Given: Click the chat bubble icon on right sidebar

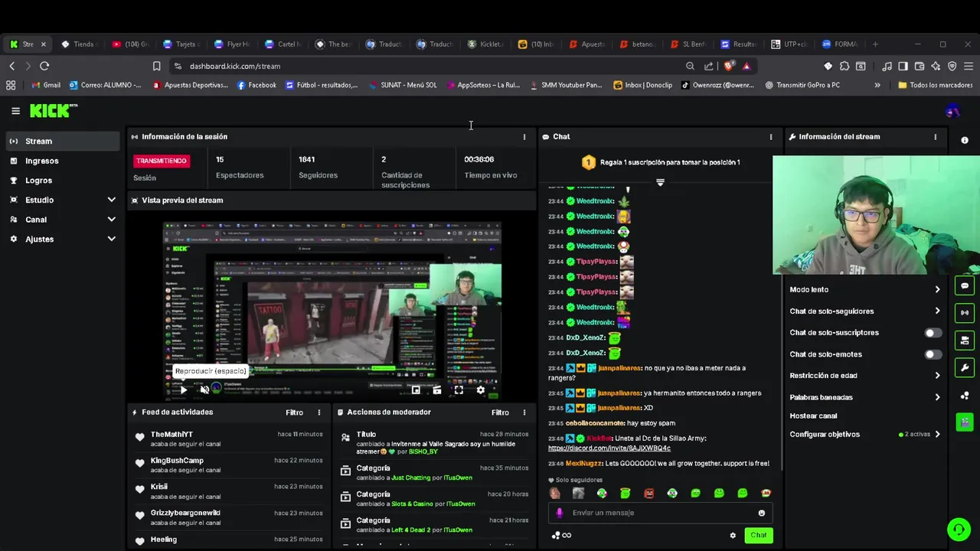Looking at the screenshot, I should tap(965, 285).
